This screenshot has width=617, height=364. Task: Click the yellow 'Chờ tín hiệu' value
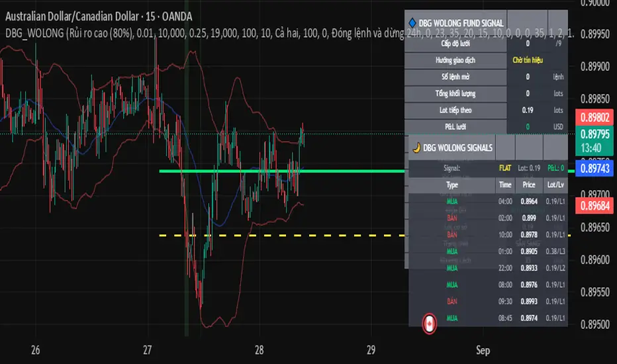pyautogui.click(x=527, y=60)
